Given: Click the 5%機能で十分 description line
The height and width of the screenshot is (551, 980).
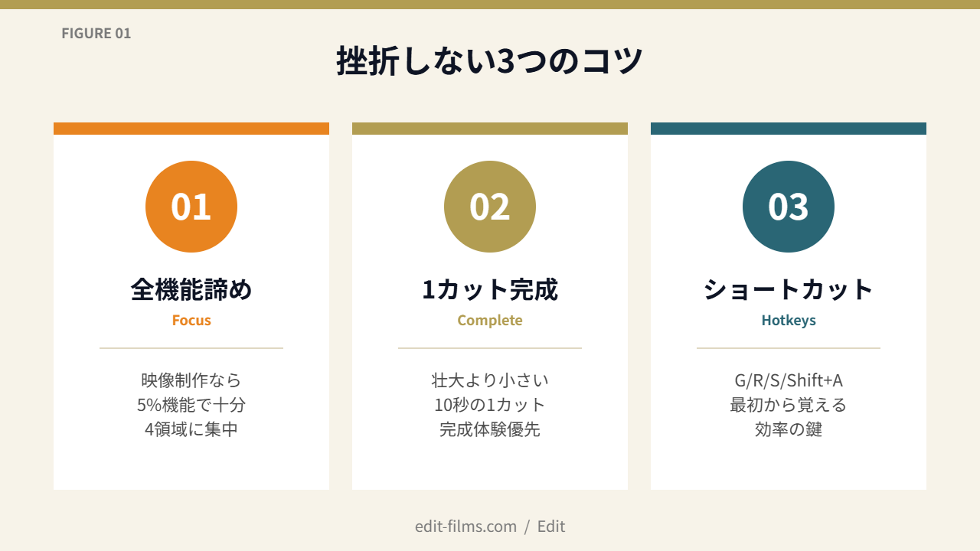Looking at the screenshot, I should pyautogui.click(x=191, y=405).
